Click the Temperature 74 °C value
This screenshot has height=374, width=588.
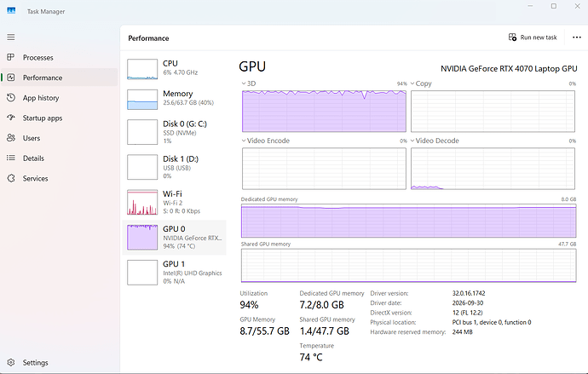coord(311,357)
